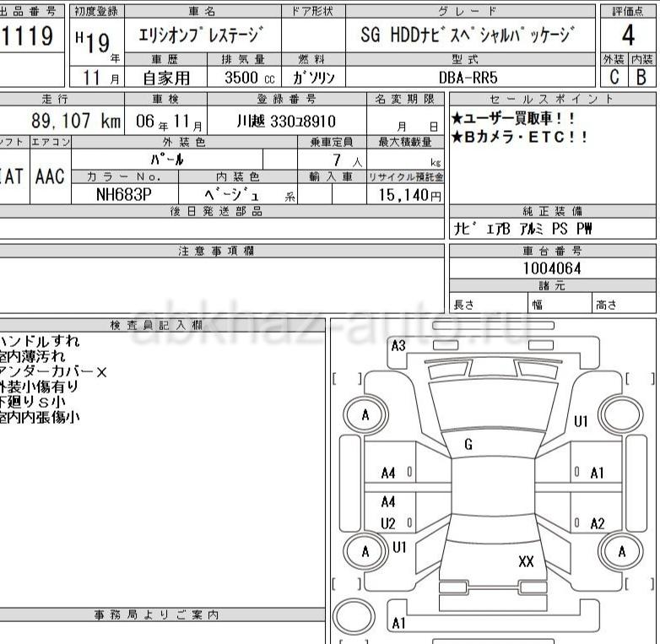Select the inspector note 下廻りS小

(x=32, y=402)
